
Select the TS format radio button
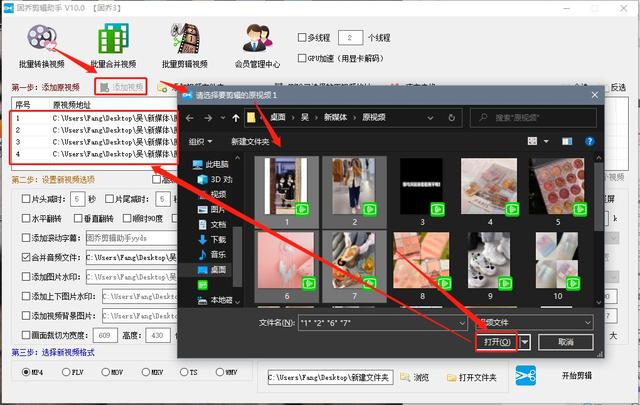[184, 372]
